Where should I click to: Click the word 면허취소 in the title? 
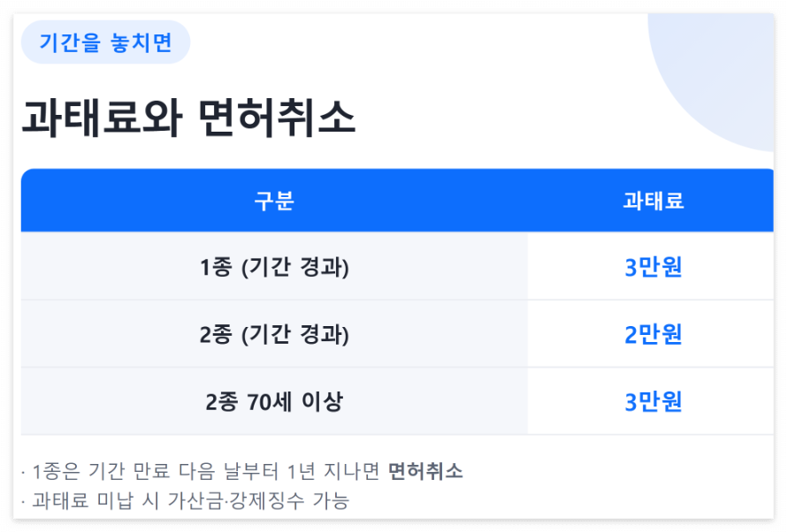(x=277, y=118)
